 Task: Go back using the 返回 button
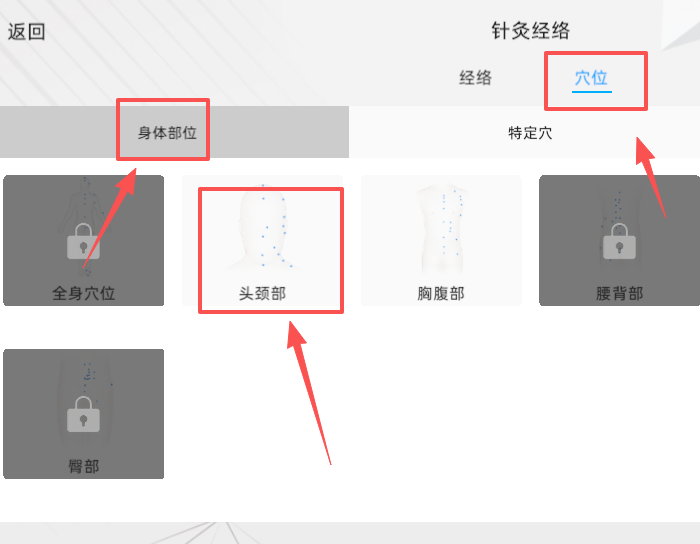[26, 32]
